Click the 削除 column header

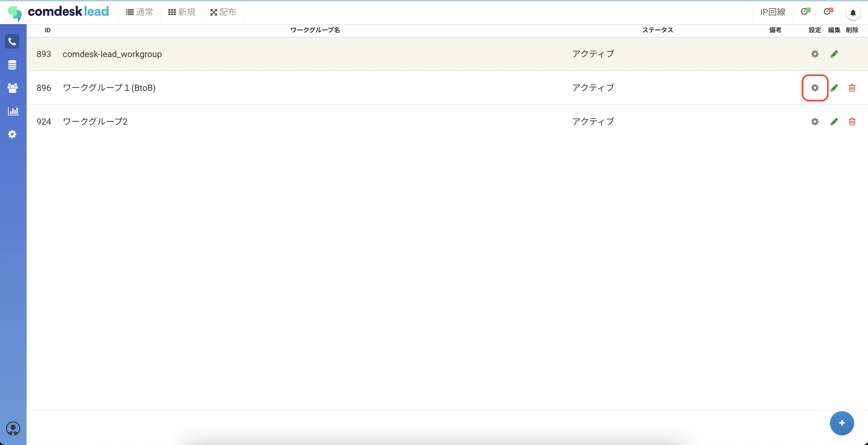[852, 30]
